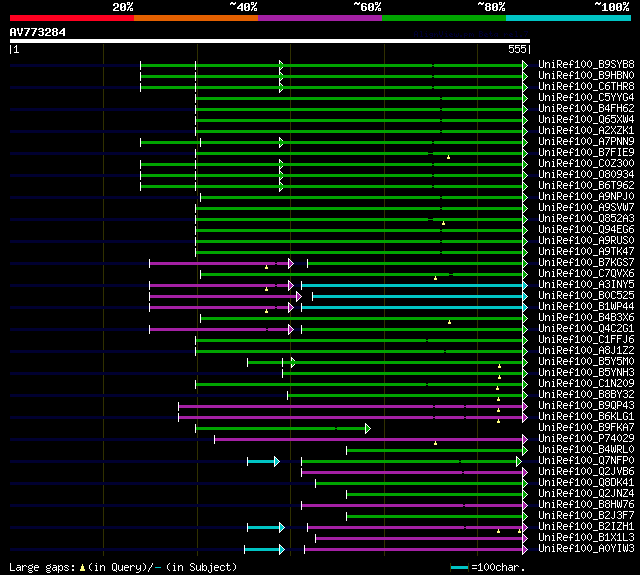Click the UniRef100_C5YYG4 label

[586, 98]
